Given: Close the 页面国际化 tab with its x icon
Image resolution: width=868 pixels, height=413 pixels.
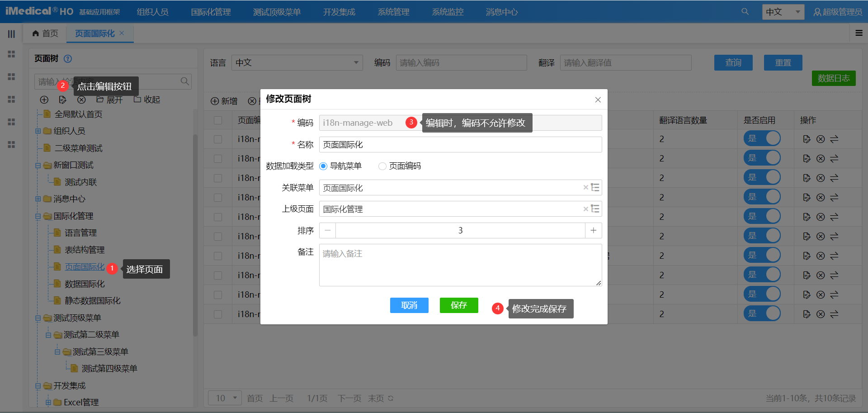Looking at the screenshot, I should [122, 33].
